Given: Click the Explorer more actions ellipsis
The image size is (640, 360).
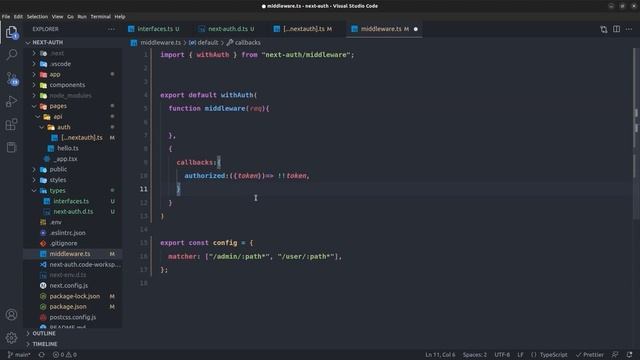Looking at the screenshot, I should pyautogui.click(x=111, y=29).
